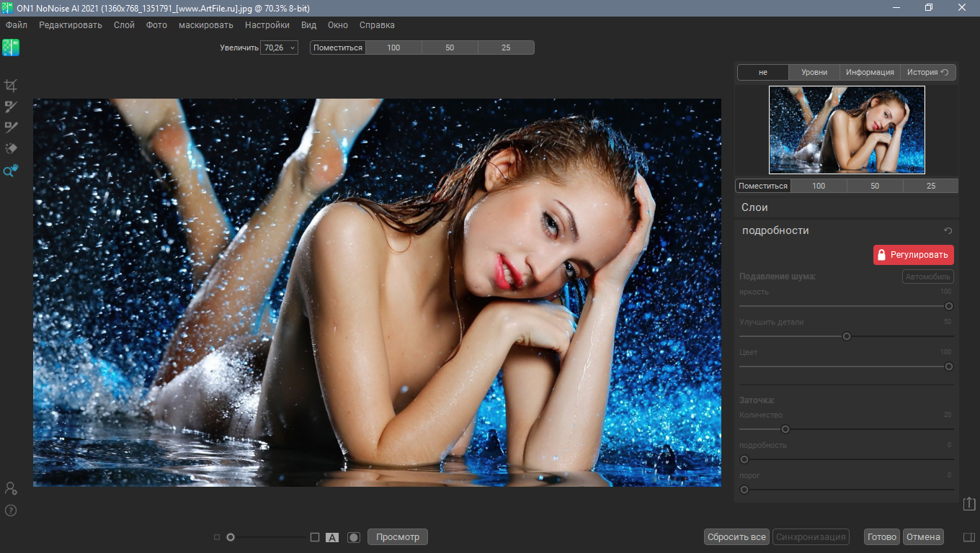Click the Готово button

(882, 537)
